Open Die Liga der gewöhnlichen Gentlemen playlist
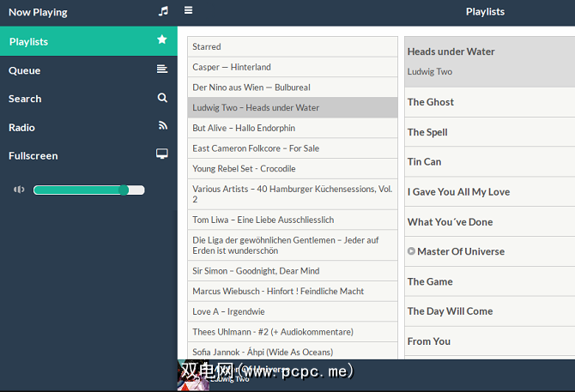Screen dimensions: 575x392 coord(293,245)
